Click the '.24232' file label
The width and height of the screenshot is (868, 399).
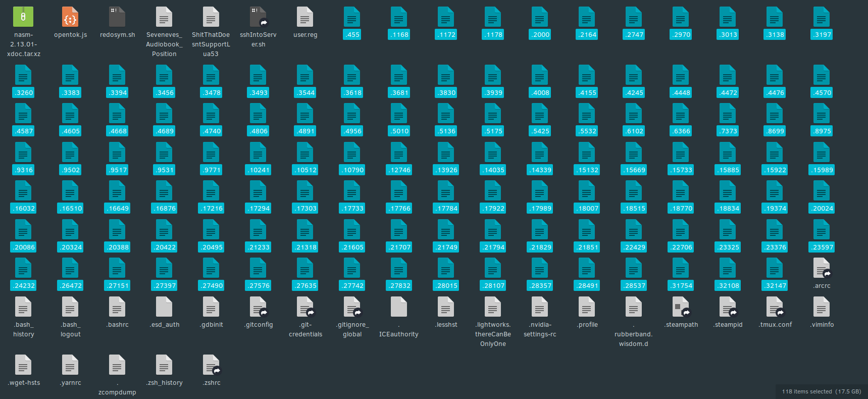pyautogui.click(x=23, y=286)
